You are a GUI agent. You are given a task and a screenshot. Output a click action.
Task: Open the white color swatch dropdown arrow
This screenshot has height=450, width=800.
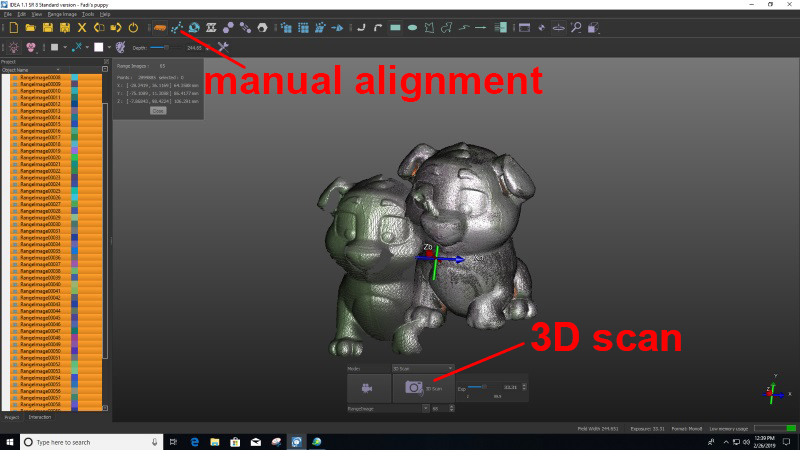pyautogui.click(x=109, y=47)
